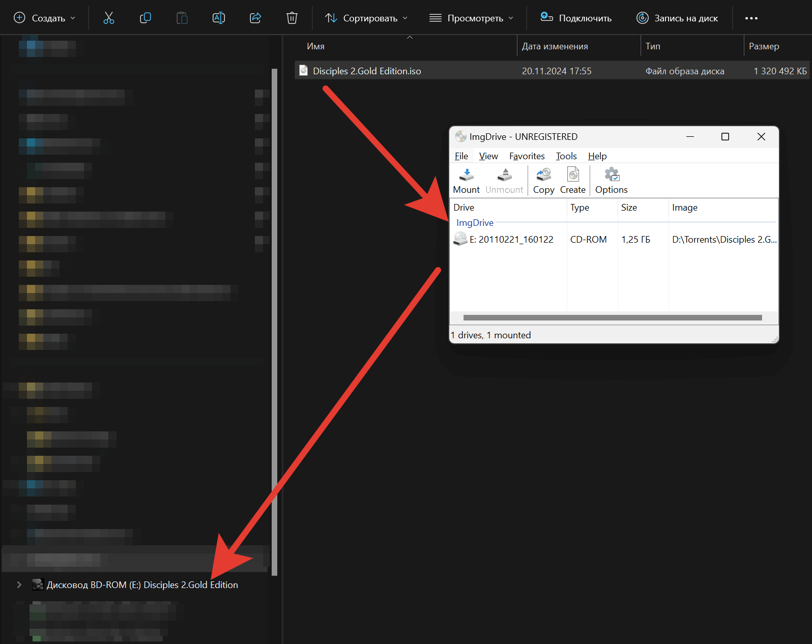Open the View menu in ImgDrive
This screenshot has height=644, width=812.
pos(488,156)
